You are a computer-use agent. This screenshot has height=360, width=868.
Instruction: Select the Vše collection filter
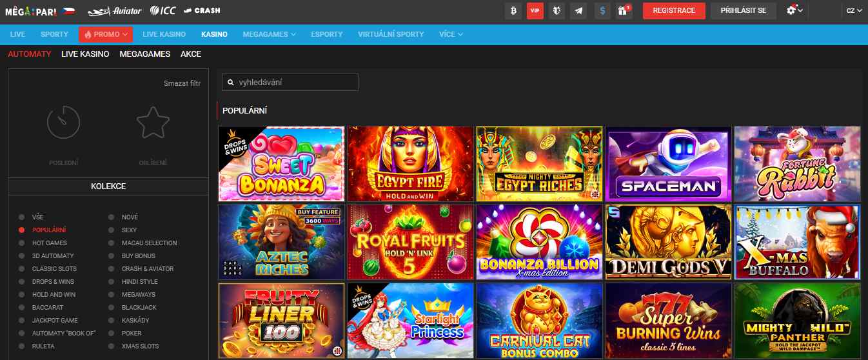pos(38,217)
